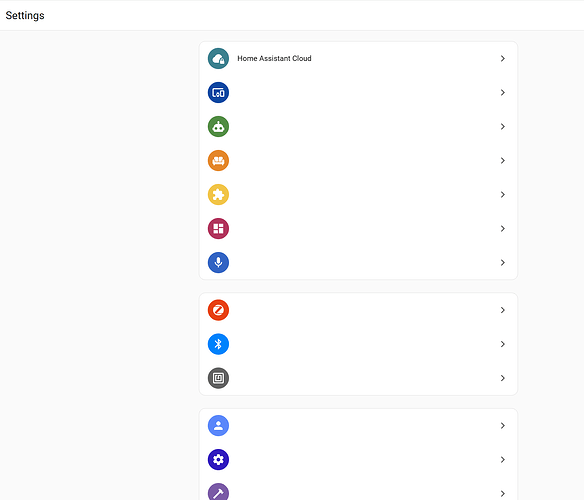The image size is (584, 500).
Task: Select the yellow puzzle piece add-ons icon
Action: tap(218, 194)
